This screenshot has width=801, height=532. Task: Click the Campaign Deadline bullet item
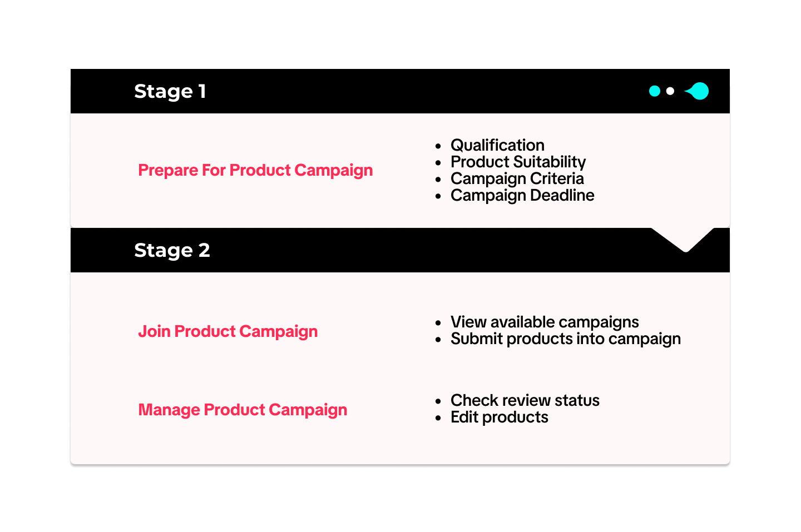tap(522, 195)
